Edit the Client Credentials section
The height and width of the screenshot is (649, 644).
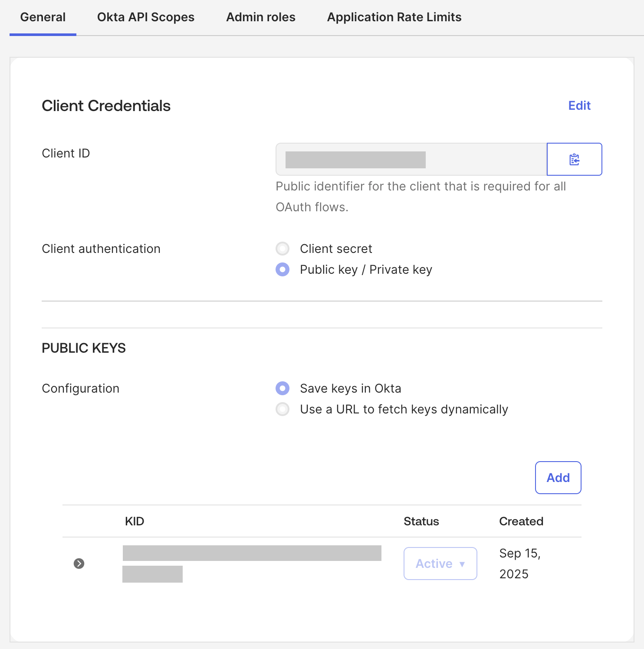[579, 105]
